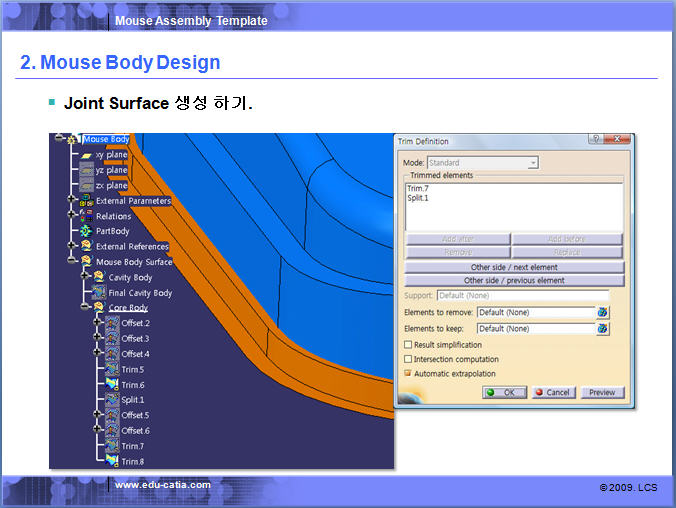Click the Other side / next element button
This screenshot has height=508, width=676.
514,267
